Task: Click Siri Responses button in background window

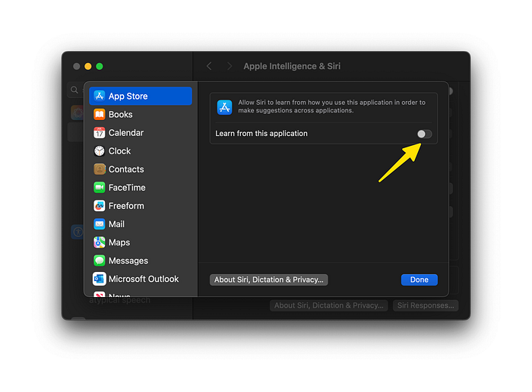Action: pyautogui.click(x=426, y=305)
